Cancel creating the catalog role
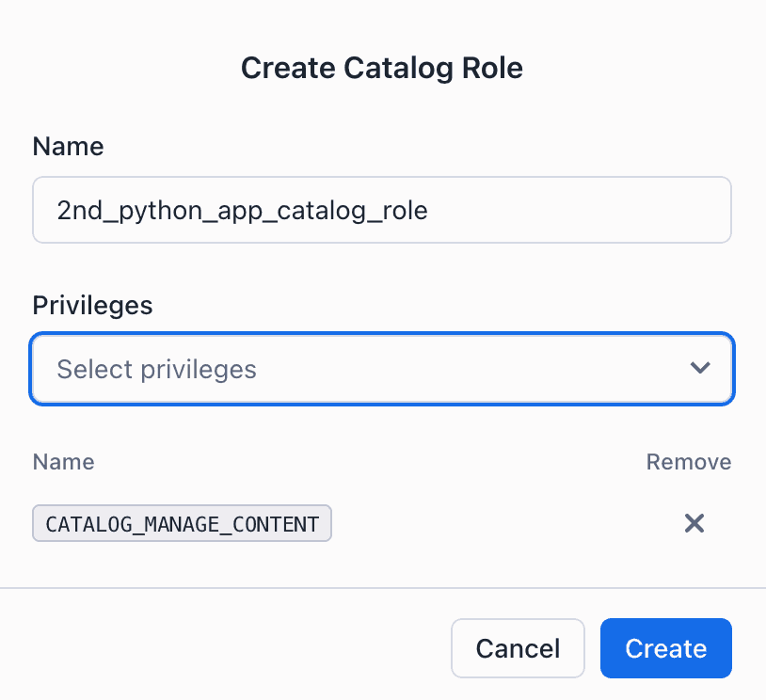 [x=518, y=648]
